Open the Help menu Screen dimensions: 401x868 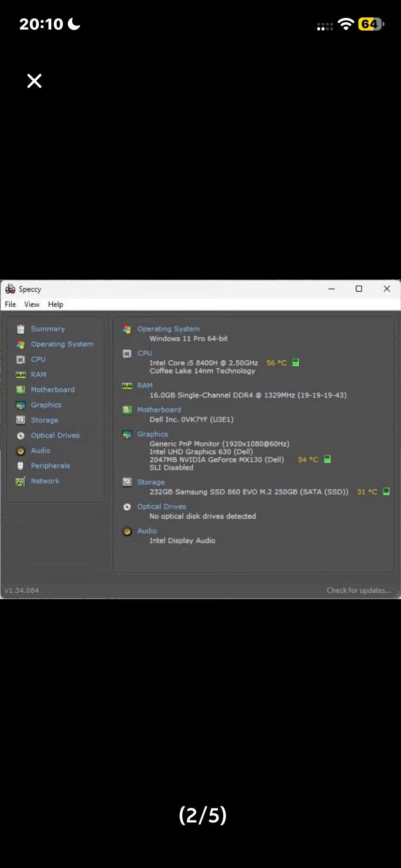[56, 304]
